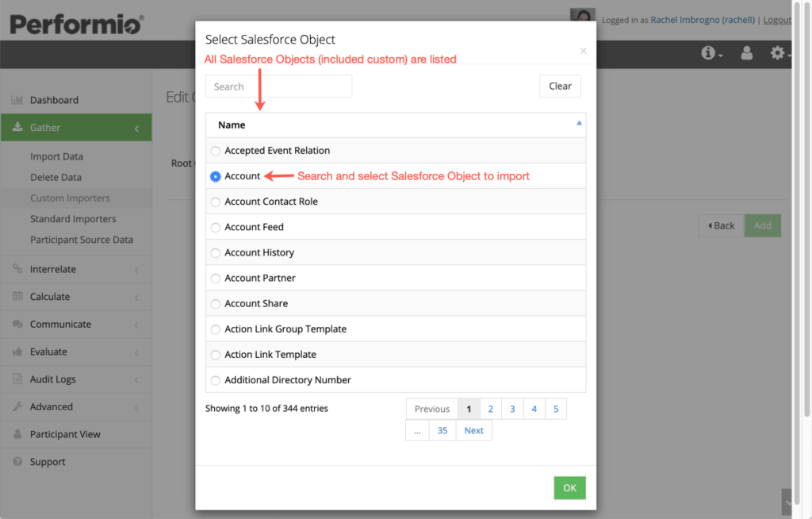812x519 pixels.
Task: Click the Clear button
Action: pyautogui.click(x=560, y=86)
